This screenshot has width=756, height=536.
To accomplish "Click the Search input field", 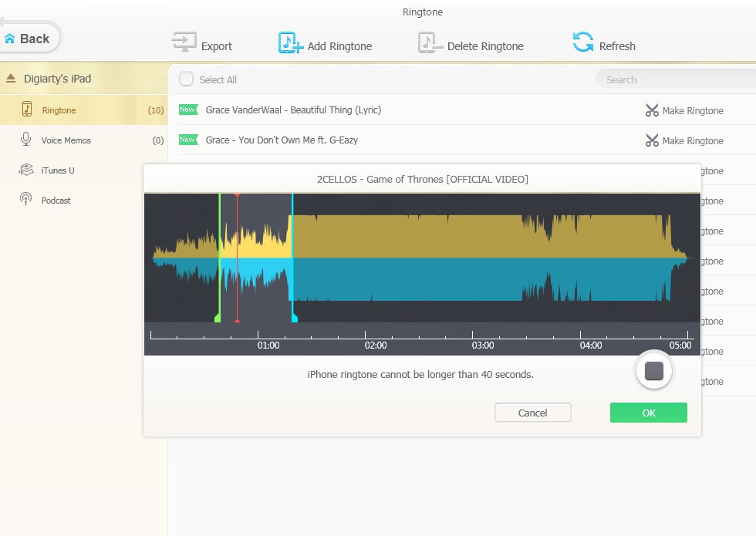I will tap(675, 79).
